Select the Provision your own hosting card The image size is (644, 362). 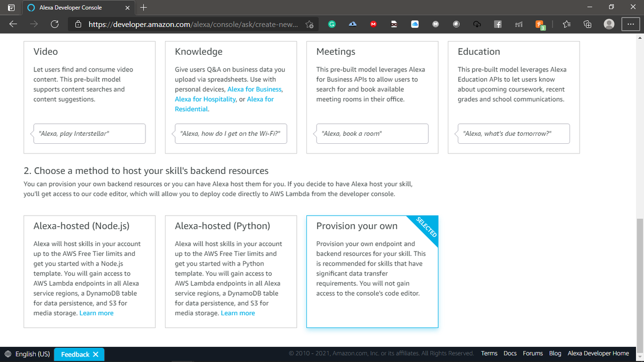click(x=372, y=271)
